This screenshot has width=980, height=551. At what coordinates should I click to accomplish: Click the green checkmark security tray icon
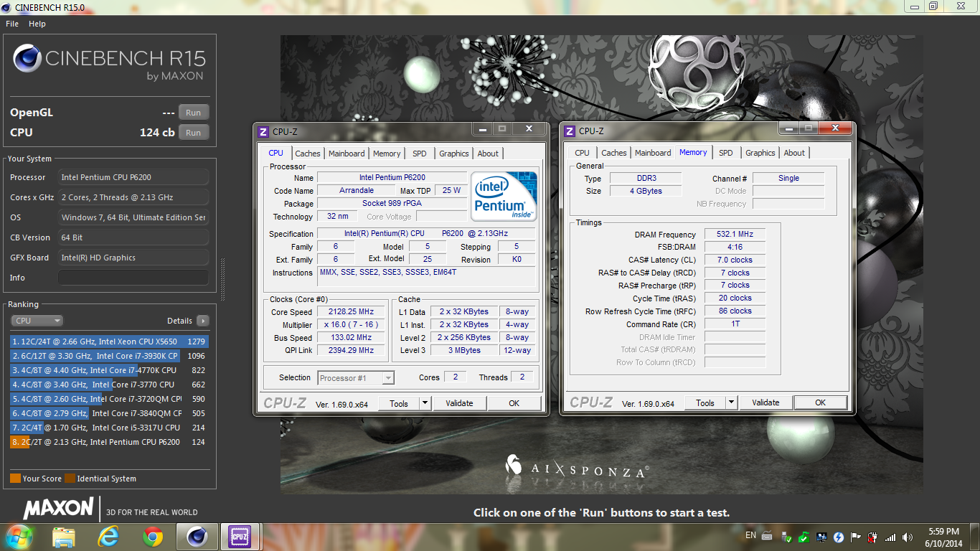(x=804, y=537)
